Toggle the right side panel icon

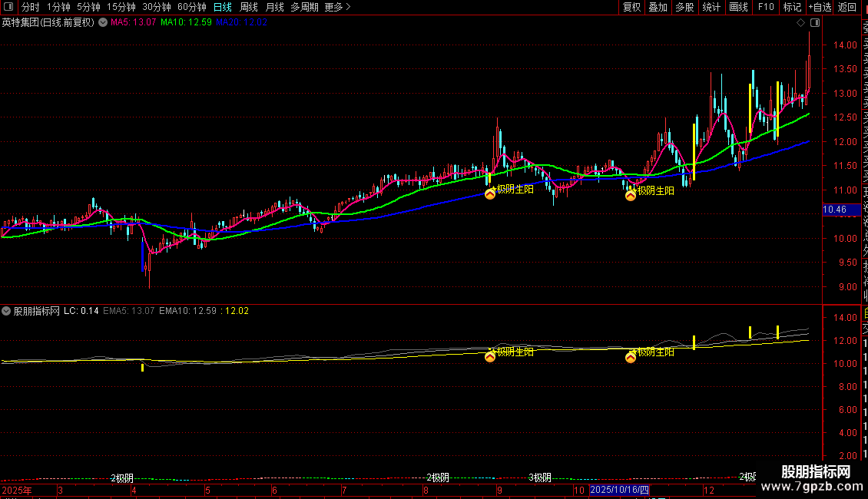pyautogui.click(x=815, y=23)
